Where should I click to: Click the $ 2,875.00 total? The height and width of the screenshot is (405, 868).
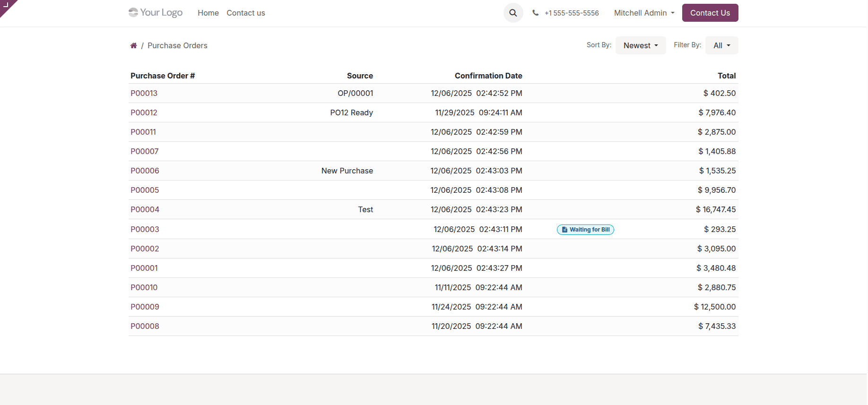pos(717,132)
